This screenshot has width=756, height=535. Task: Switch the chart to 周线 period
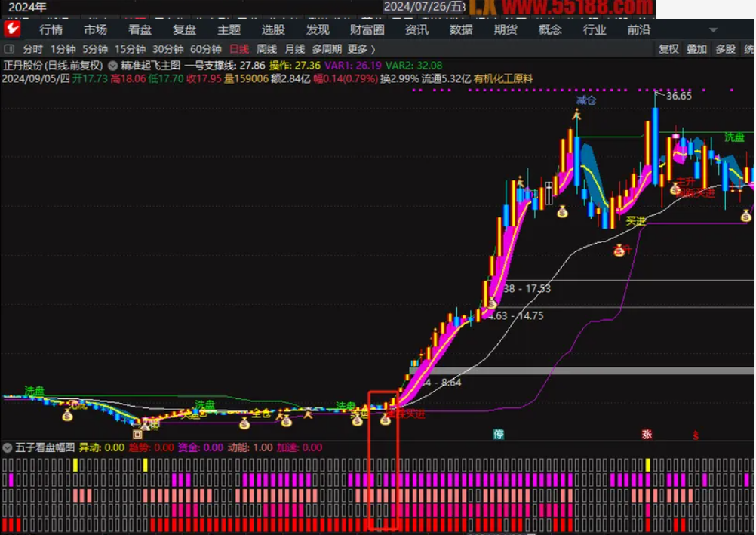266,49
